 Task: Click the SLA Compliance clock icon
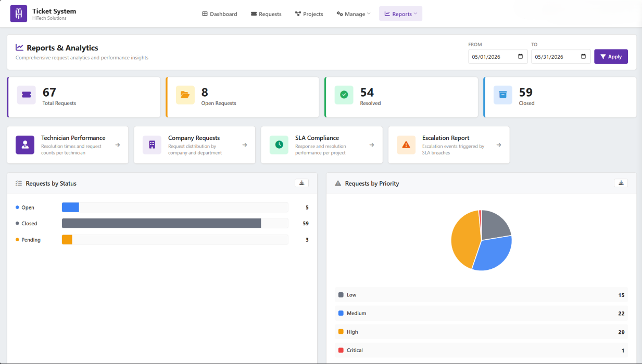click(x=279, y=145)
